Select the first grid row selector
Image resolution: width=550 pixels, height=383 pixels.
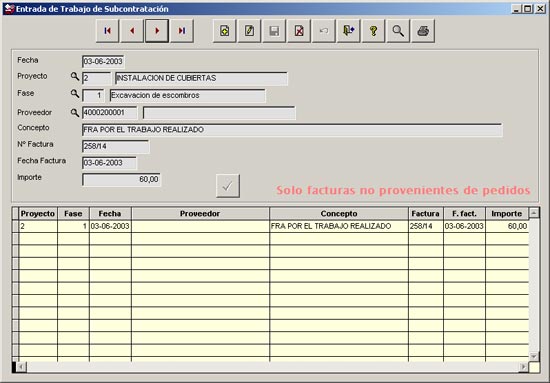point(15,226)
